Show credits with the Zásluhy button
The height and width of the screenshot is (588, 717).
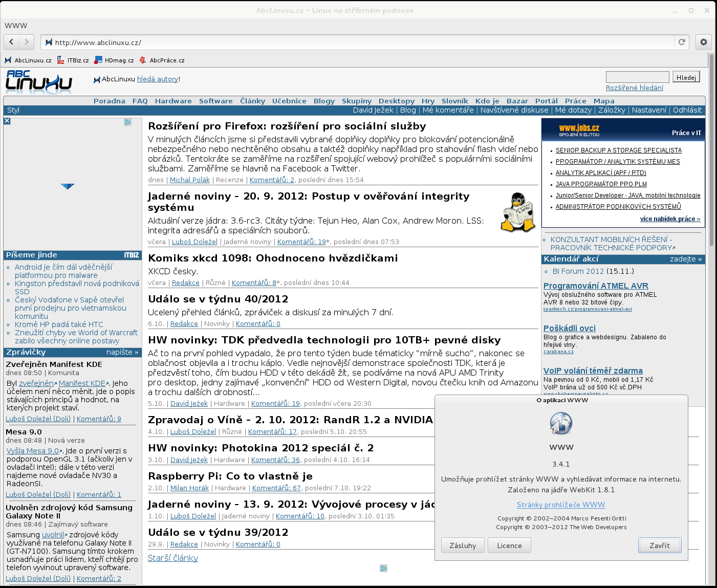pos(463,546)
